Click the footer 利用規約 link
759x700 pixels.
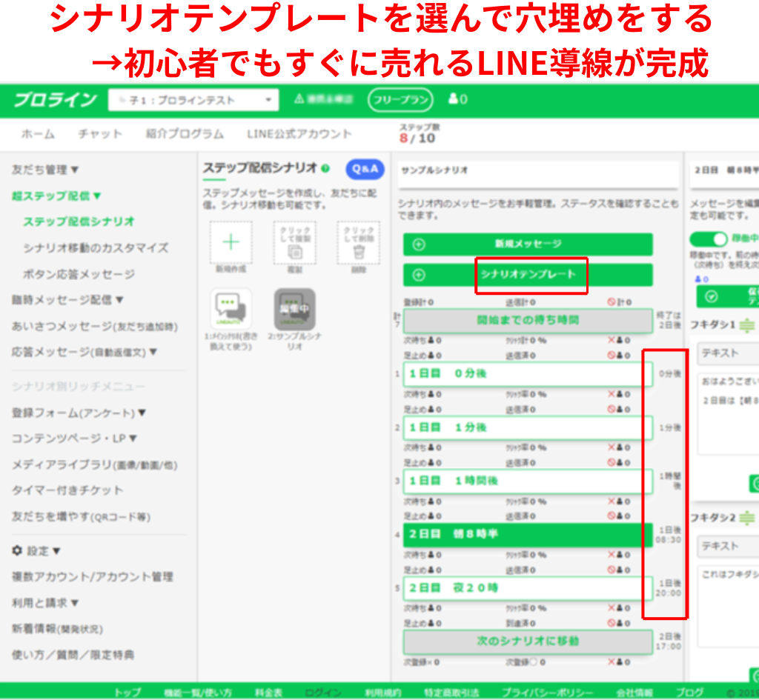(x=383, y=693)
